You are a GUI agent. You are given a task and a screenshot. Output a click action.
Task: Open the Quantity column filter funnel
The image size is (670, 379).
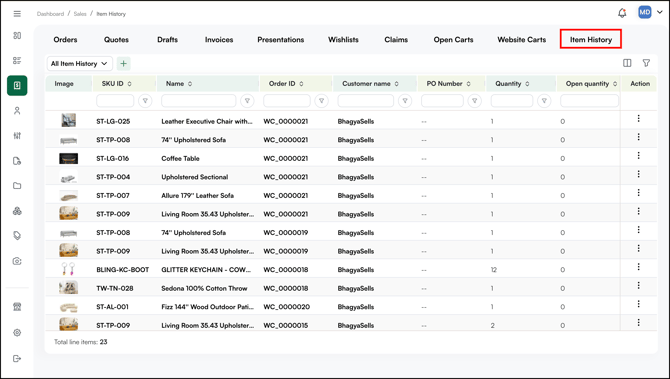[x=544, y=101]
